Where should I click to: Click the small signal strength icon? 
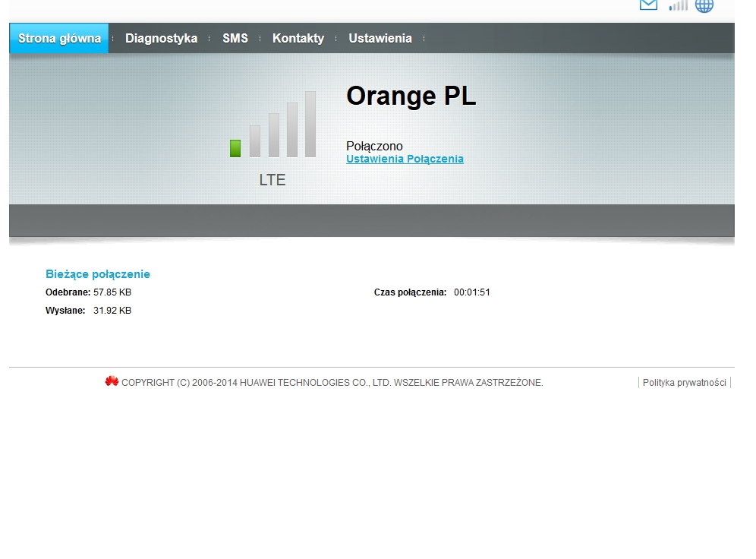coord(678,6)
